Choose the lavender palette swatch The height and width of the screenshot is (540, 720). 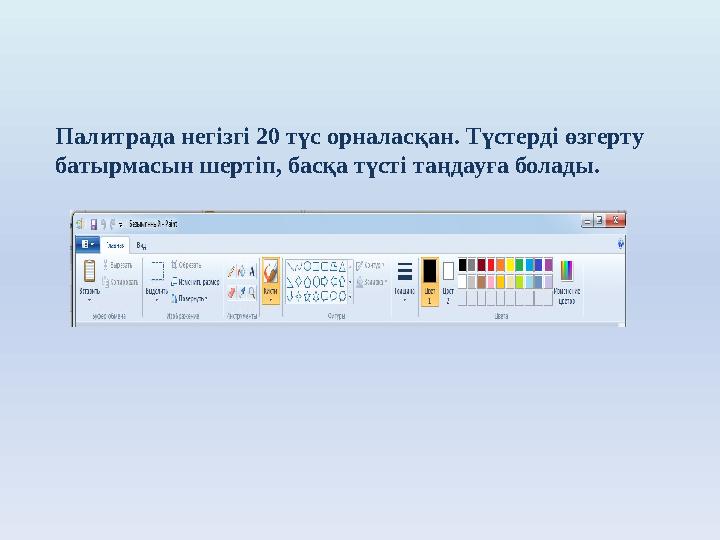tap(548, 281)
